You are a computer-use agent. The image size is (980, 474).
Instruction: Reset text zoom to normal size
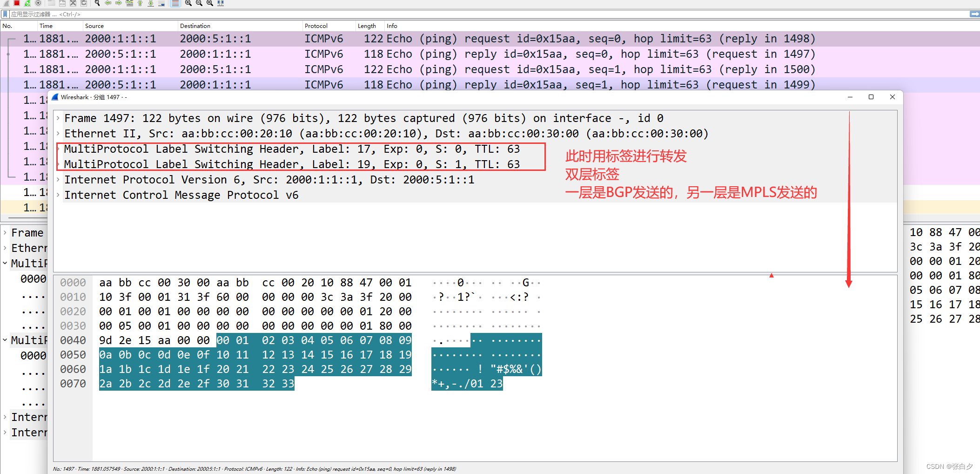(x=209, y=3)
